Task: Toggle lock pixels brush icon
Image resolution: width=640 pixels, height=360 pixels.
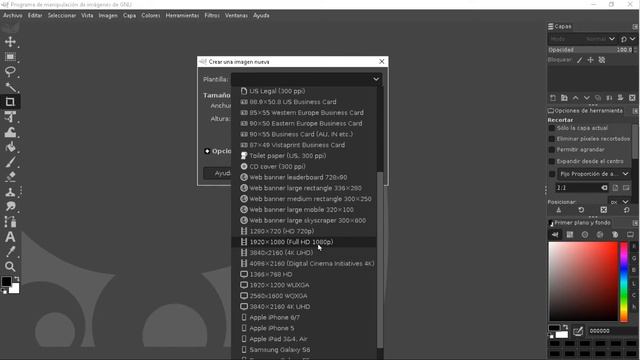Action: 580,60
